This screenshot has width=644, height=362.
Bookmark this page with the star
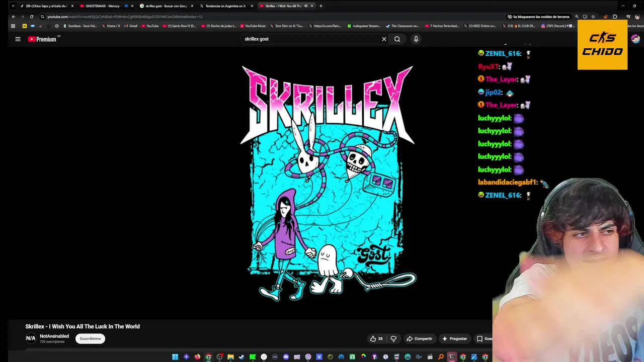click(593, 17)
